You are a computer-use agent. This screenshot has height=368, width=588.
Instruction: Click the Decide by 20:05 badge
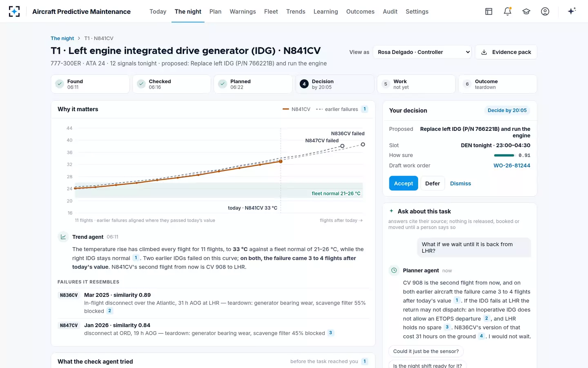coord(507,110)
